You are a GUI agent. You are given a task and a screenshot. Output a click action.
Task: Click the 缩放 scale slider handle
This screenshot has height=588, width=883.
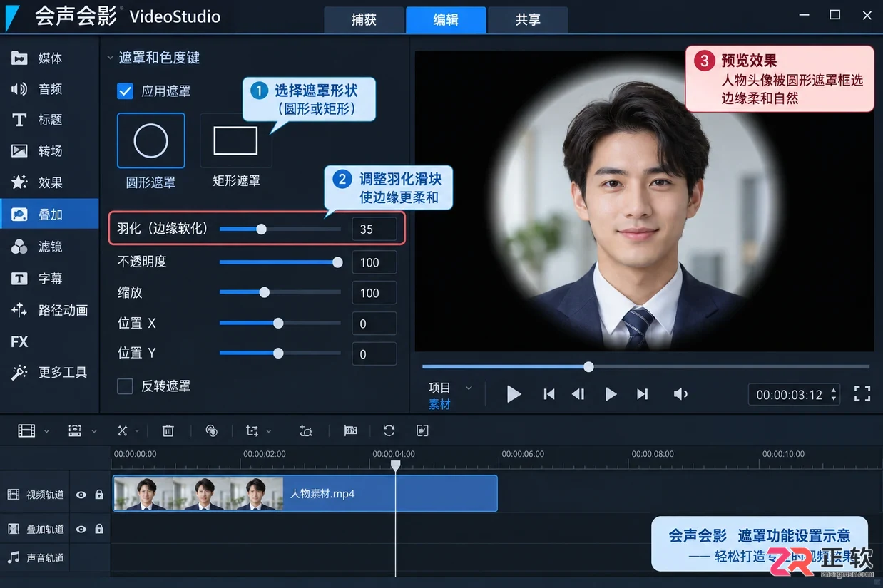point(264,292)
